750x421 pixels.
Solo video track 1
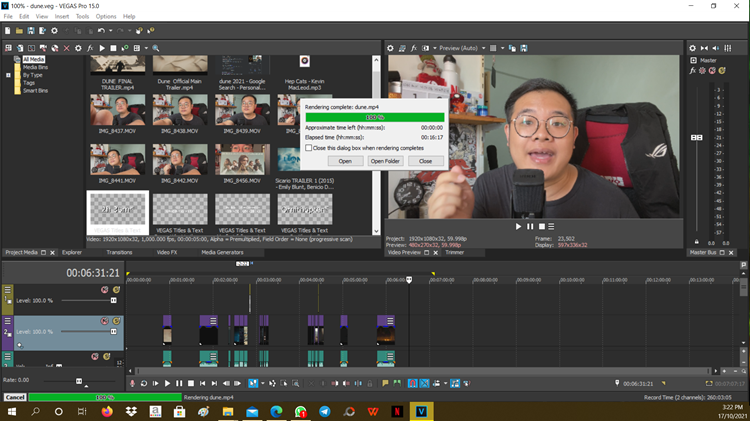(116, 289)
